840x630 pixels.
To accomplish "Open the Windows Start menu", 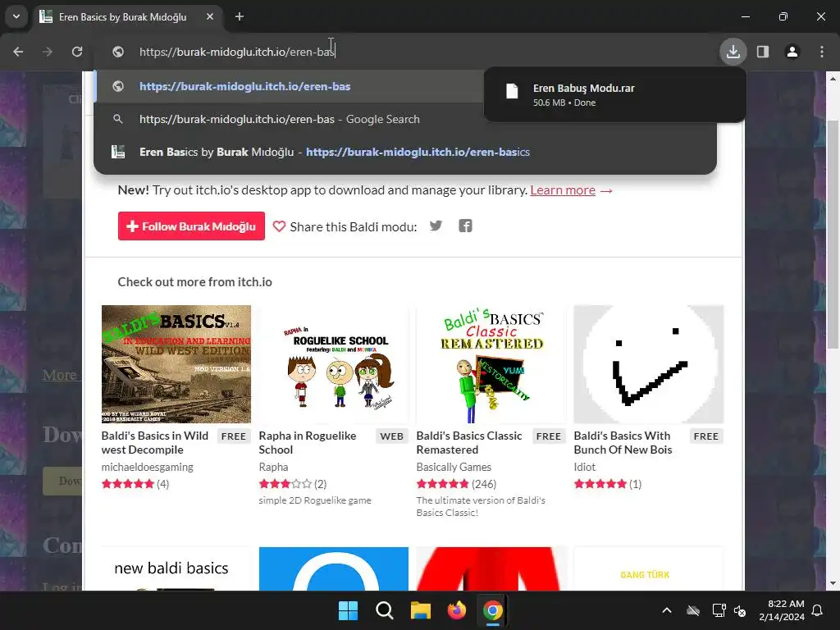I will [x=348, y=610].
